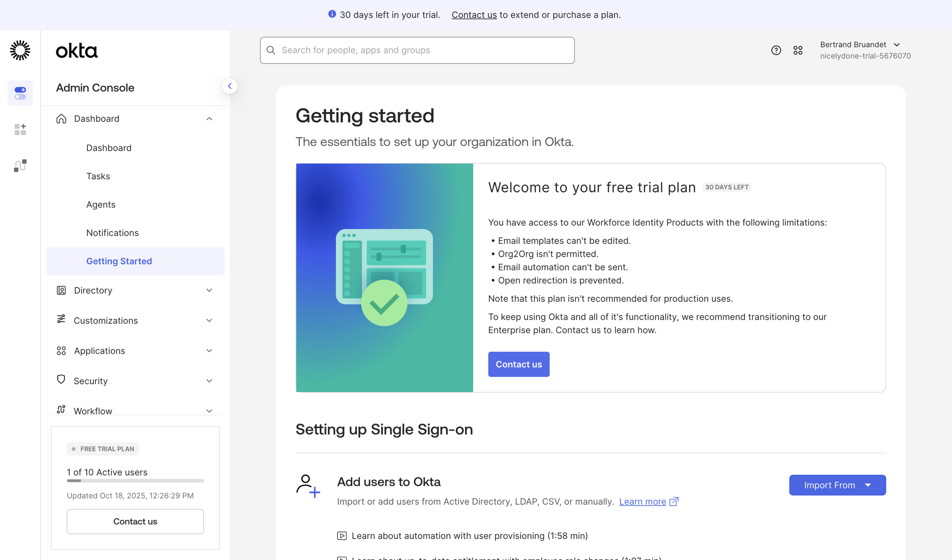Click the Workflow menu label

tap(93, 411)
